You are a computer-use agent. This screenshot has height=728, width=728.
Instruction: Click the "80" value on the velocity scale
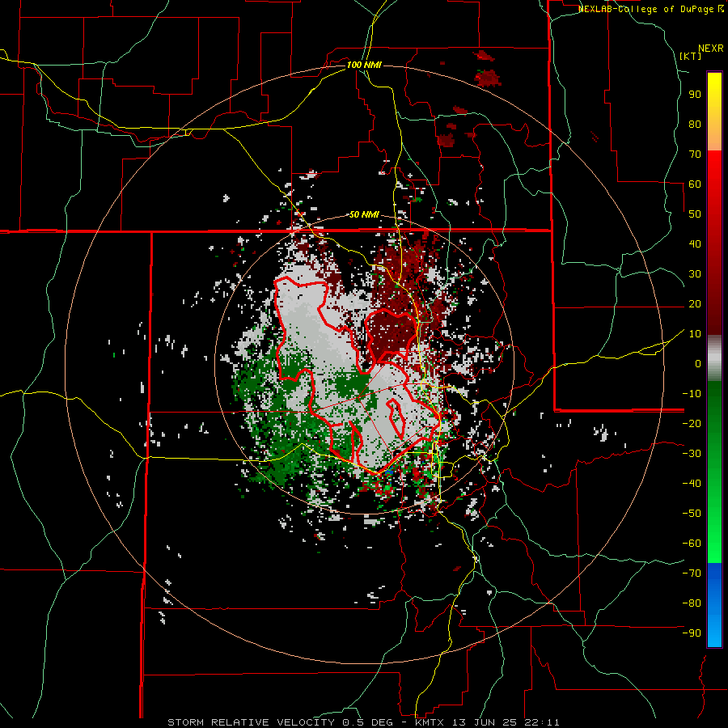[x=695, y=124]
